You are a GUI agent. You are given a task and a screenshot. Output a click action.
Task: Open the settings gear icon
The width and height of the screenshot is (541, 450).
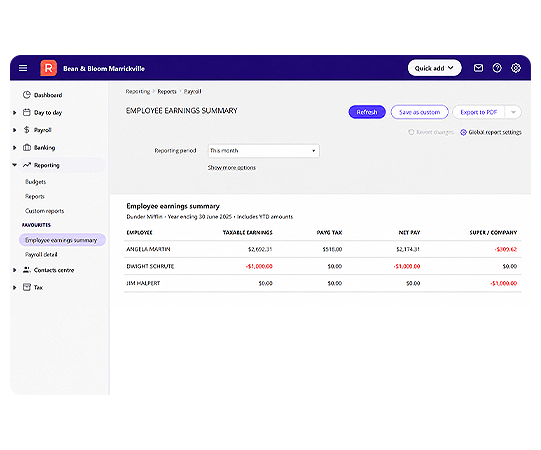(x=516, y=68)
